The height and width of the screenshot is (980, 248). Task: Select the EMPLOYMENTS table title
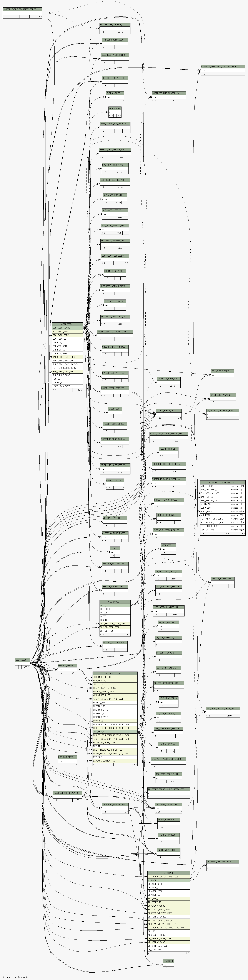115,93
